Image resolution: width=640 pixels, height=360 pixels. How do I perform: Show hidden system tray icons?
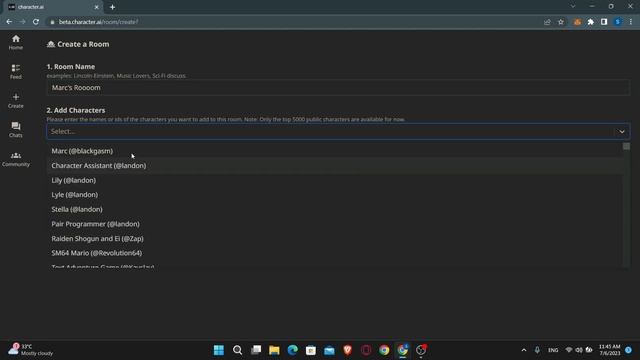coord(524,350)
